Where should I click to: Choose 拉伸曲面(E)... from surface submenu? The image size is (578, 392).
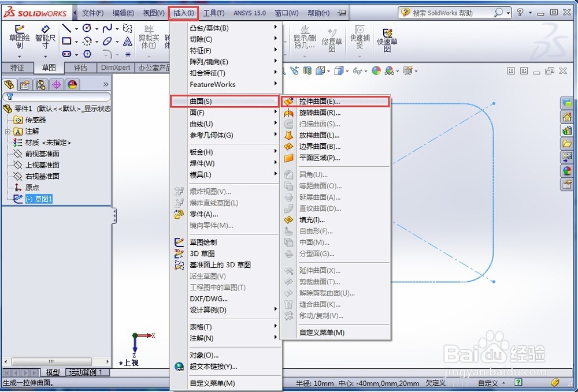pyautogui.click(x=335, y=102)
